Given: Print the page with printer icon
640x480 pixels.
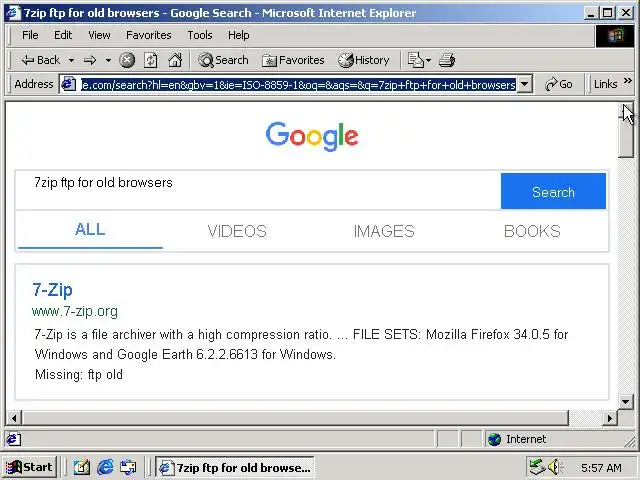Looking at the screenshot, I should 447,60.
